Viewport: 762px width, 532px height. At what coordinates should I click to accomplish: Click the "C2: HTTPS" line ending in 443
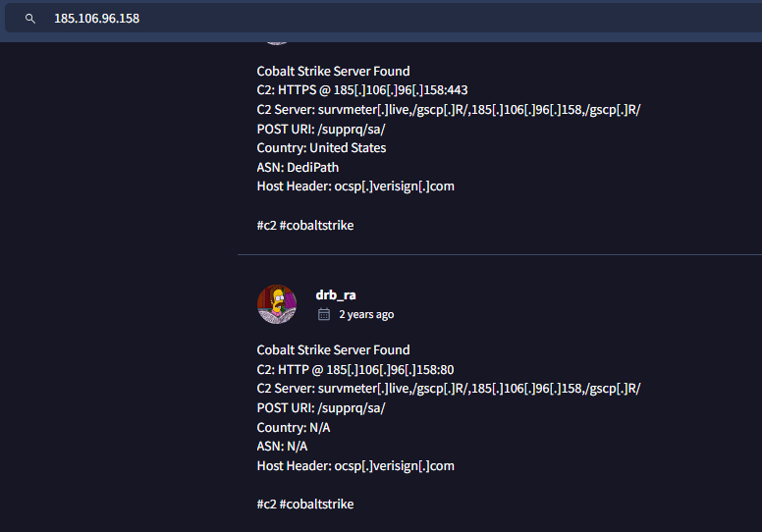pyautogui.click(x=362, y=90)
